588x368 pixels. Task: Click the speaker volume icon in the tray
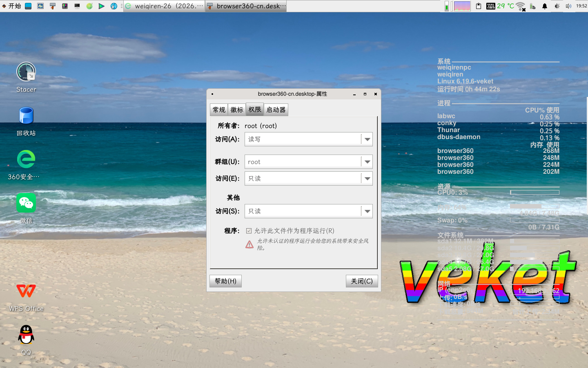[568, 6]
